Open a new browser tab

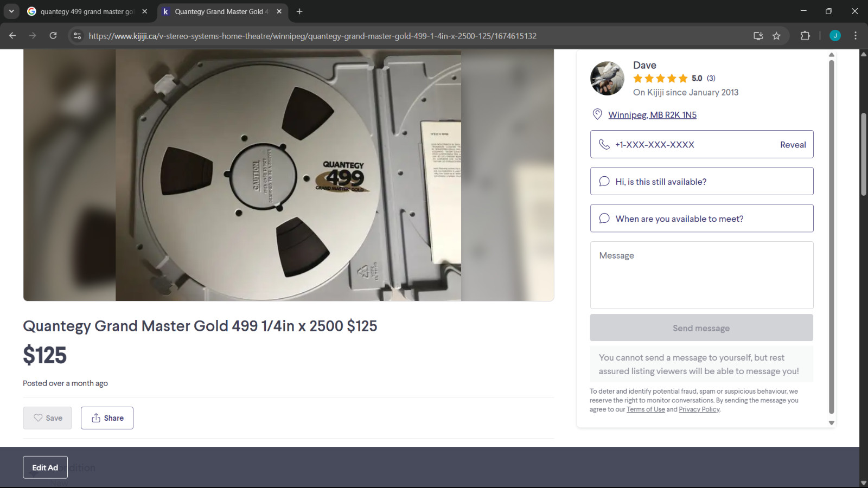tap(299, 11)
